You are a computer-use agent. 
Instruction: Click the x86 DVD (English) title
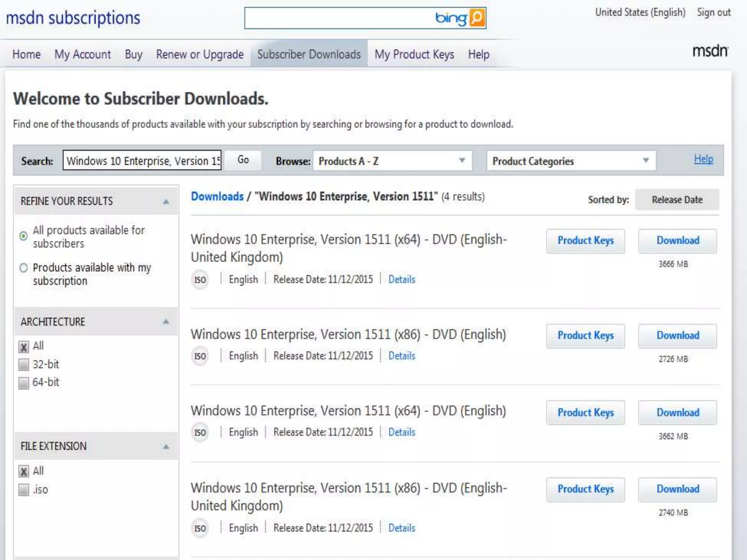click(x=348, y=335)
